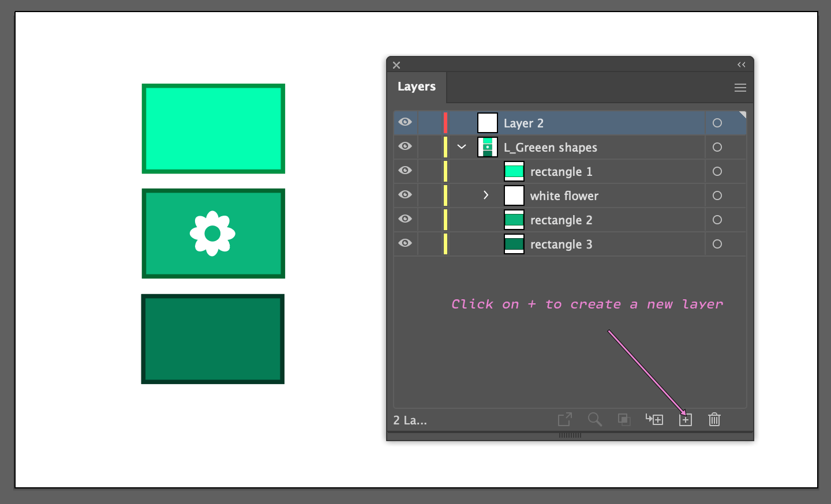Select the Layers tab
Viewport: 831px width, 504px height.
[417, 86]
